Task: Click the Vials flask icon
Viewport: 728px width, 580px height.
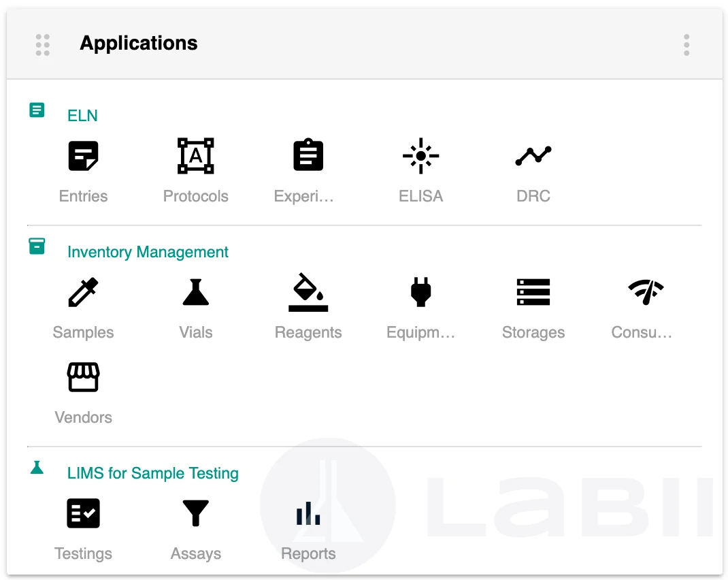Action: (196, 292)
